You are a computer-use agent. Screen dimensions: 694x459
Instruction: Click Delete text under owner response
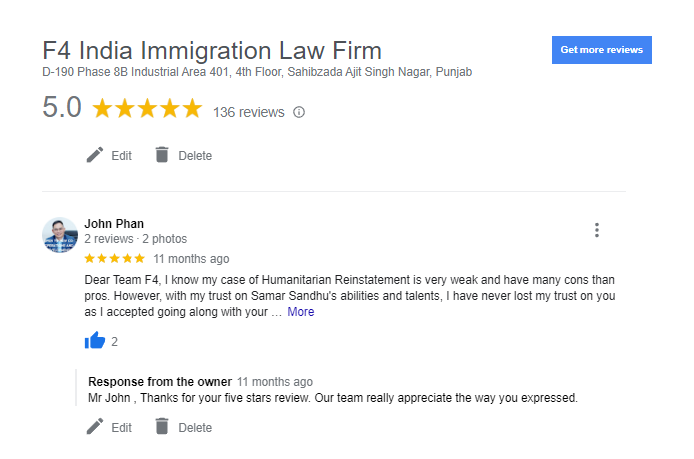click(195, 428)
